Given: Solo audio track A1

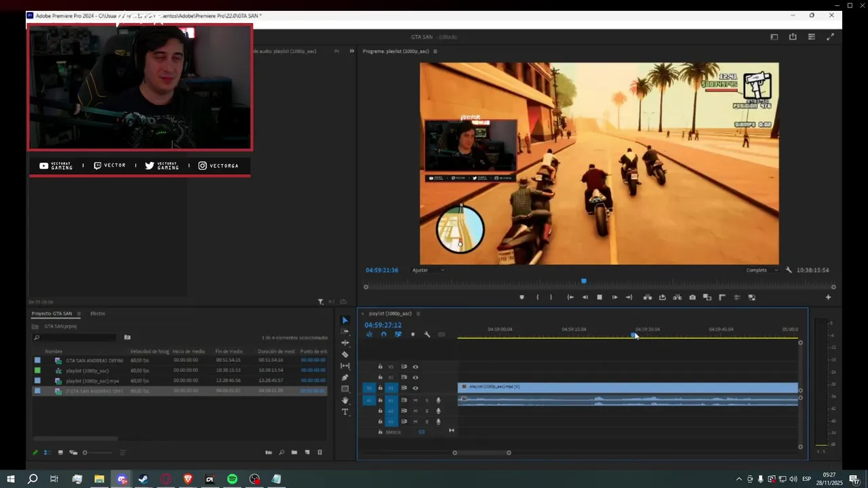Looking at the screenshot, I should tap(427, 400).
